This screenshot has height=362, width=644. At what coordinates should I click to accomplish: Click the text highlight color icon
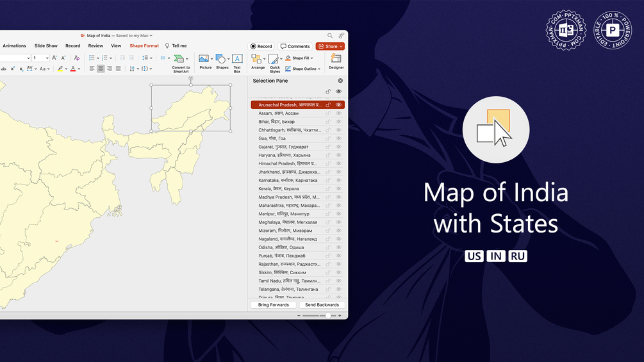pos(60,69)
